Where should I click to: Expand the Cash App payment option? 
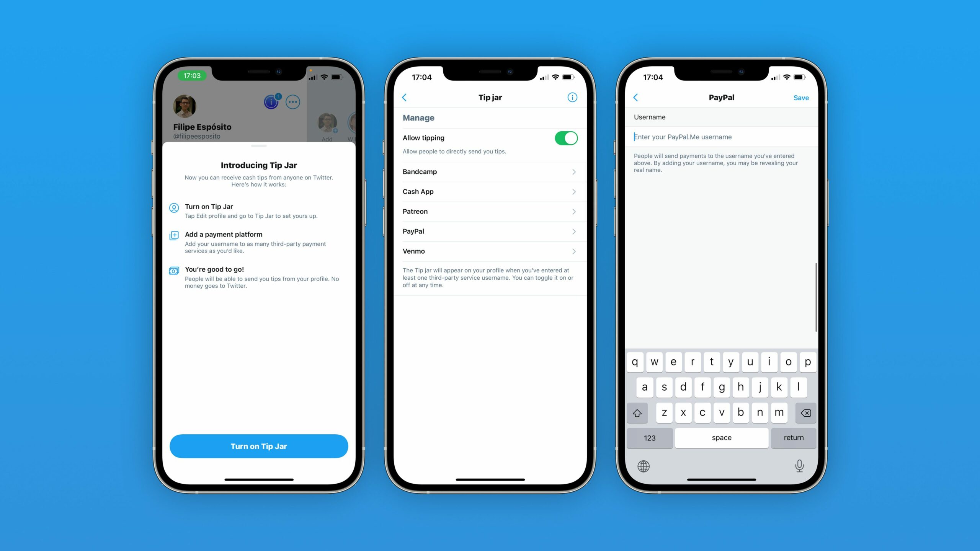(x=489, y=191)
